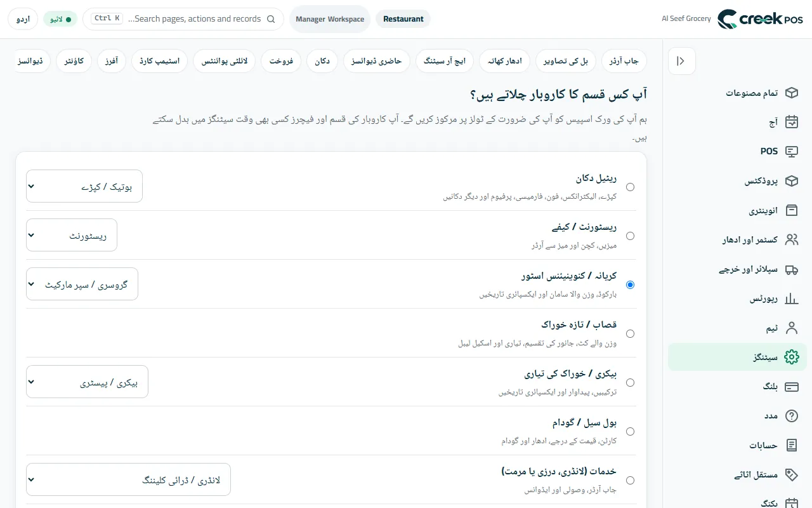The image size is (812, 508).
Task: Switch to the Job Order tab
Action: coord(624,61)
